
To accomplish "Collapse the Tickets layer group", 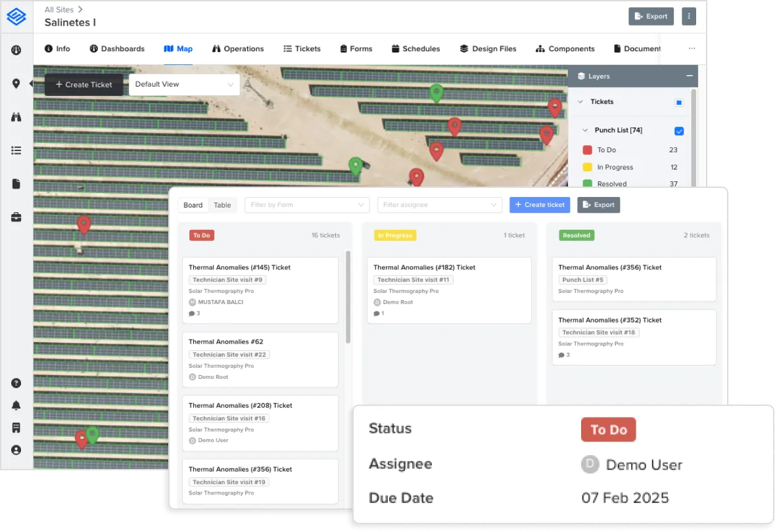I will click(x=580, y=102).
